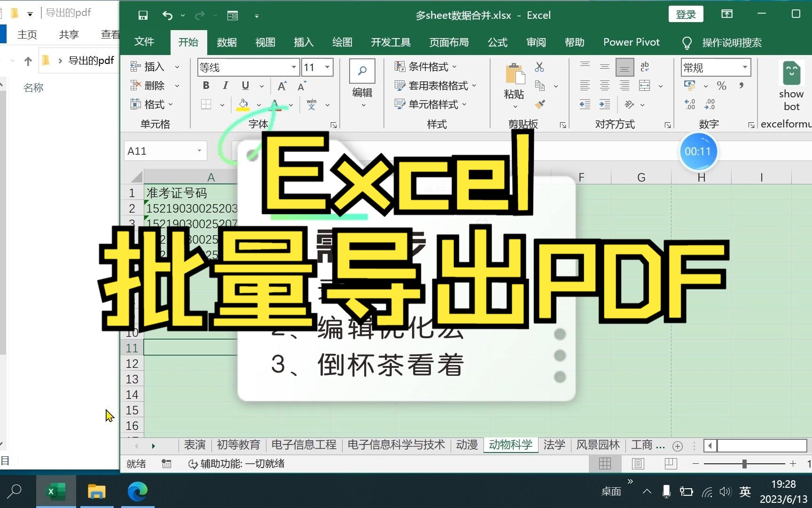Screen dimensions: 812x508
Task: Click the Name Box showing A11
Action: 165,151
